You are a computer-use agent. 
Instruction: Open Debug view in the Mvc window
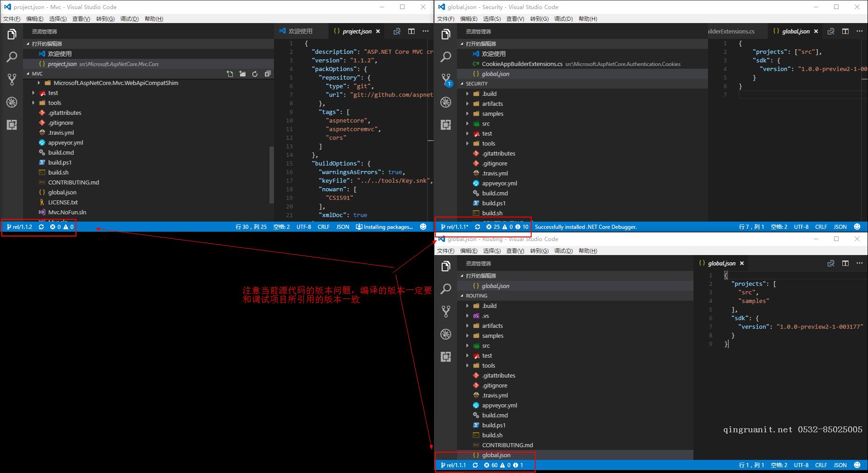12,102
